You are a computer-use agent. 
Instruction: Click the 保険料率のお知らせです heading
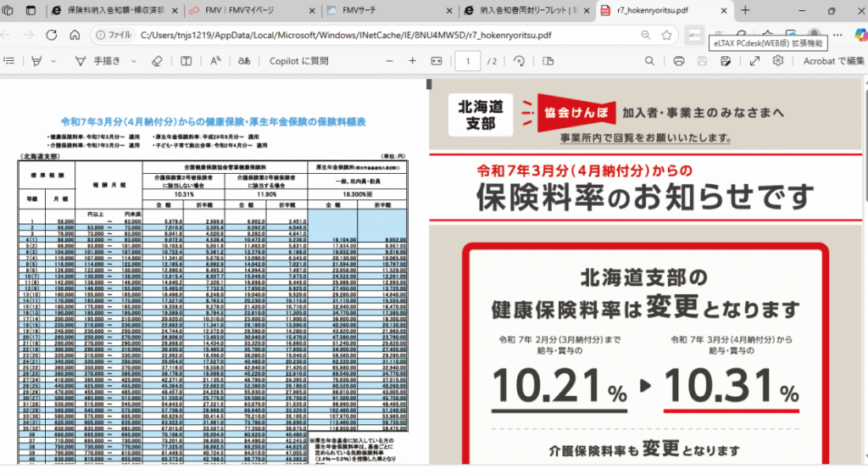(x=645, y=198)
